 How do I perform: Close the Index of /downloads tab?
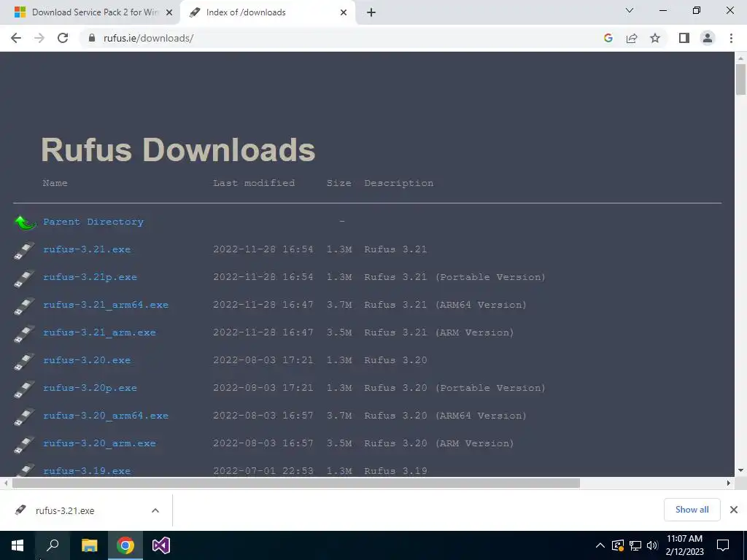point(344,12)
